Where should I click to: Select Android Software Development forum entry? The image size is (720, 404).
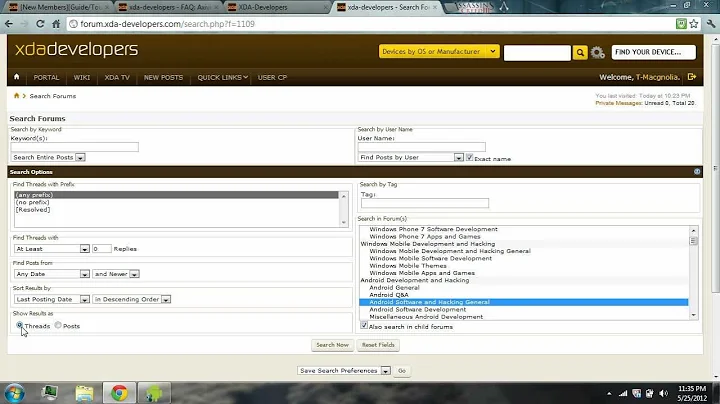tap(418, 309)
